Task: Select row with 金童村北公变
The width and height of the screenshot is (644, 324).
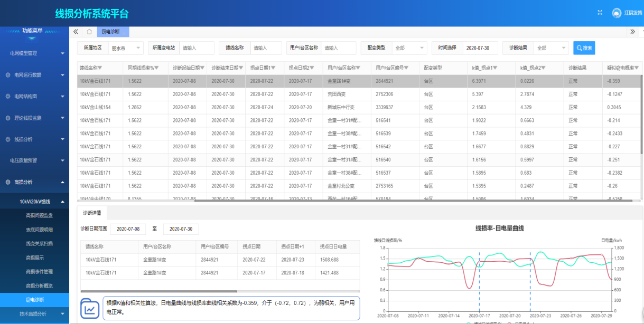Action: [359, 186]
